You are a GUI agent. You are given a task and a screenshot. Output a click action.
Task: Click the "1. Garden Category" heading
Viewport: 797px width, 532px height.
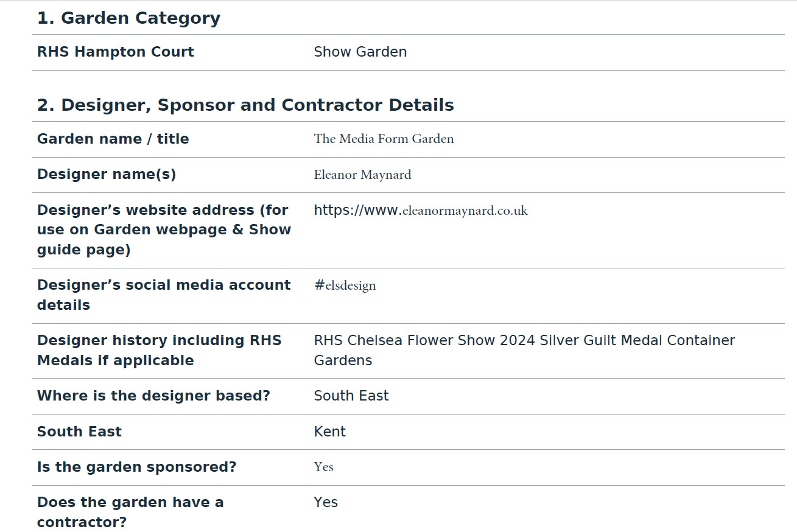128,18
